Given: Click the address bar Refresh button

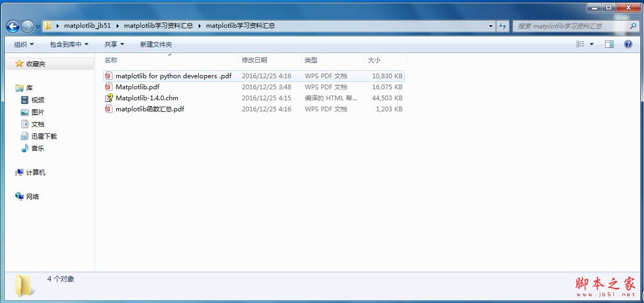Looking at the screenshot, I should 503,26.
